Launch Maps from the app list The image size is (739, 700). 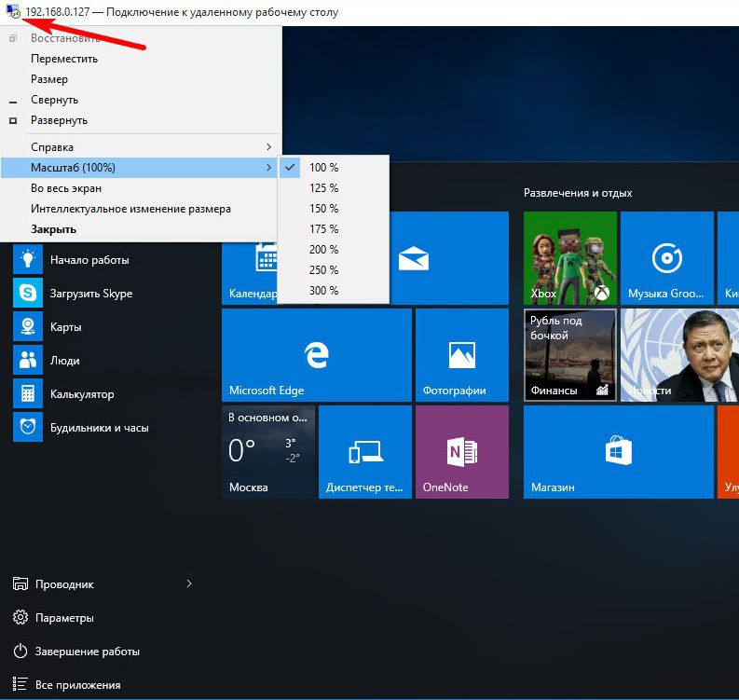[x=28, y=327]
